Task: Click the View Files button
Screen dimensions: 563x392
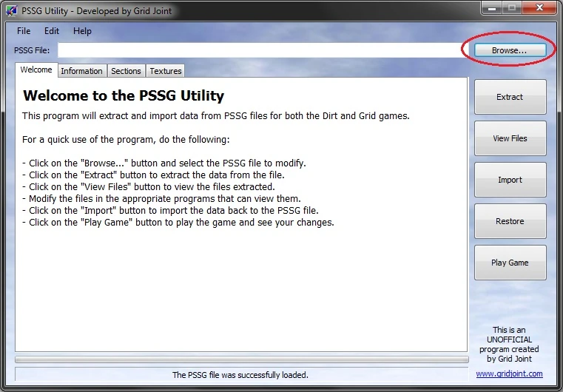Action: [x=510, y=138]
